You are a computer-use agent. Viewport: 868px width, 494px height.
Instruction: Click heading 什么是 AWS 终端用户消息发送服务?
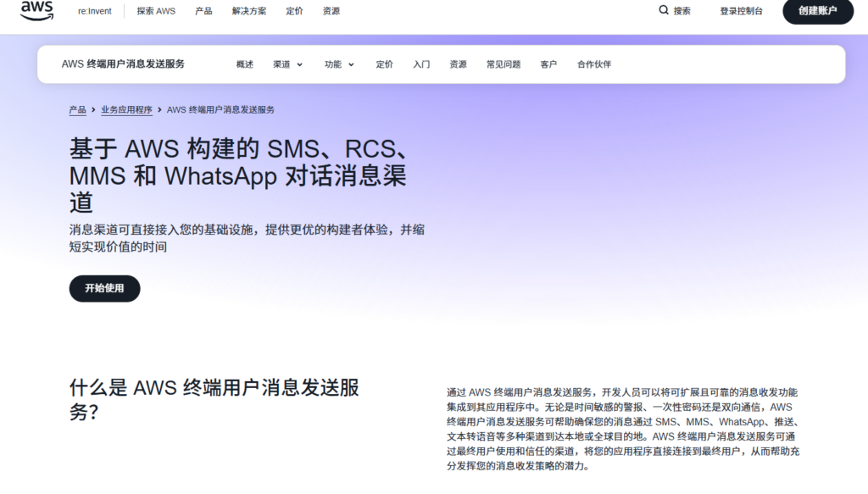214,399
